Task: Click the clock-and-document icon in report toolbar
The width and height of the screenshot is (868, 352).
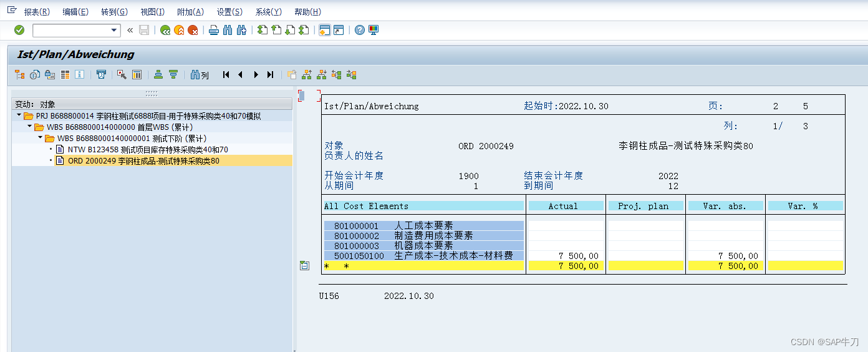Action: [34, 75]
